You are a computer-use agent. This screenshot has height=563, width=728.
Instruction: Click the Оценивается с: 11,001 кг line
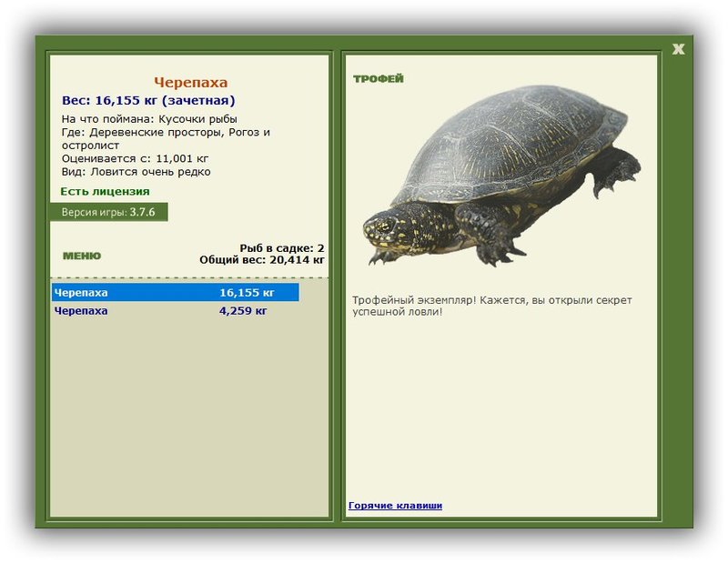point(135,159)
